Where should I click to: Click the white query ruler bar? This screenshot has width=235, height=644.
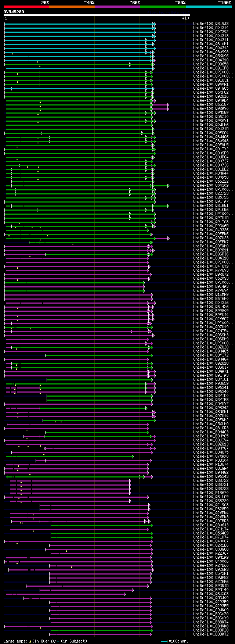(97, 15)
